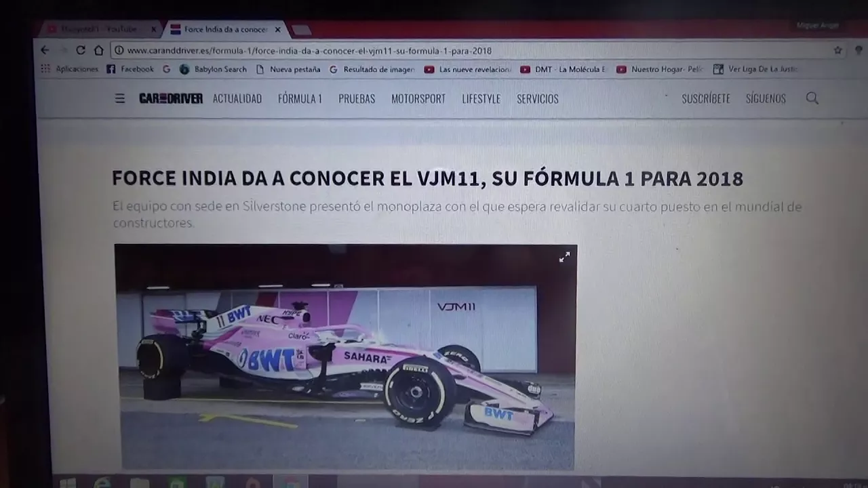Open the Facebook bookmark

click(x=130, y=69)
